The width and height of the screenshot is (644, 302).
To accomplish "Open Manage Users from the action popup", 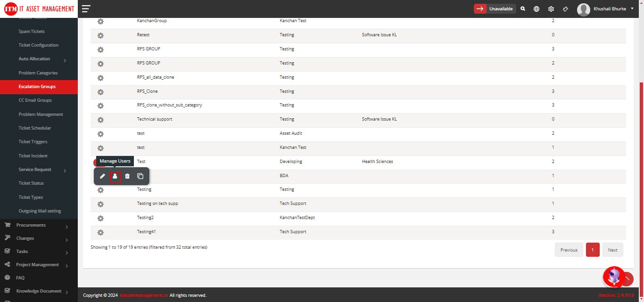I will tap(115, 176).
